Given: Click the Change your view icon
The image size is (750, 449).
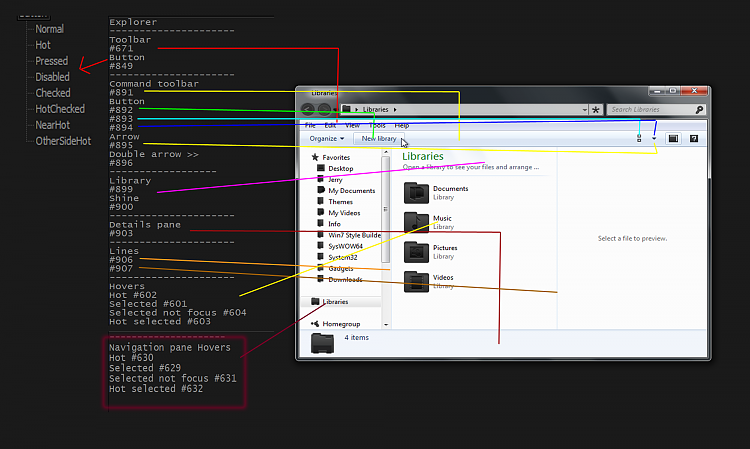Looking at the screenshot, I should (639, 139).
